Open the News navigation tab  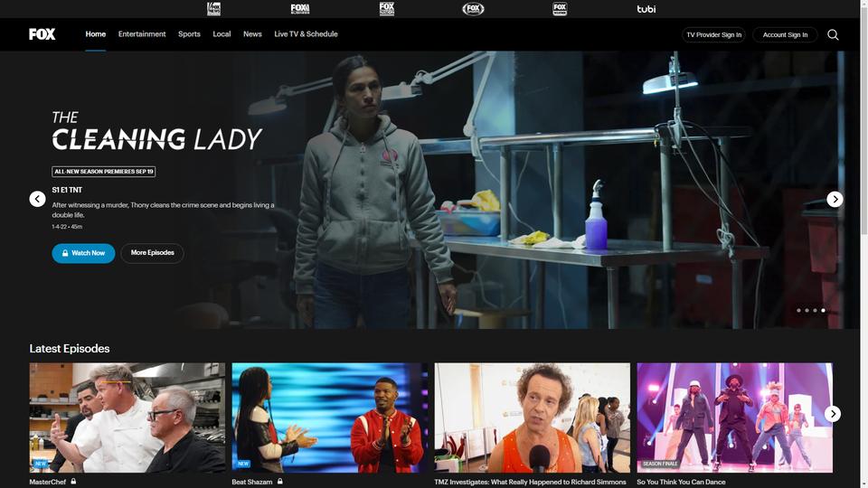(252, 34)
